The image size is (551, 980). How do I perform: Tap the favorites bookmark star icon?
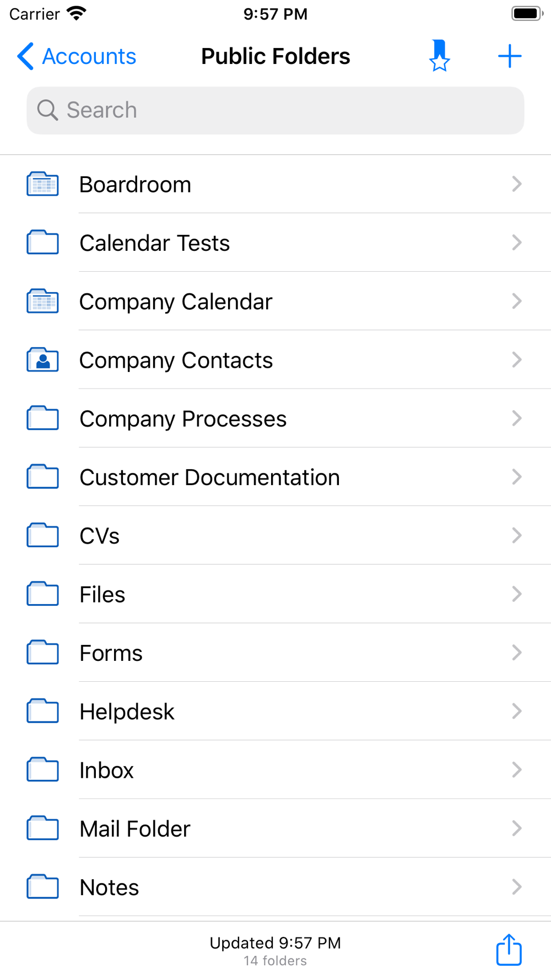pyautogui.click(x=439, y=56)
